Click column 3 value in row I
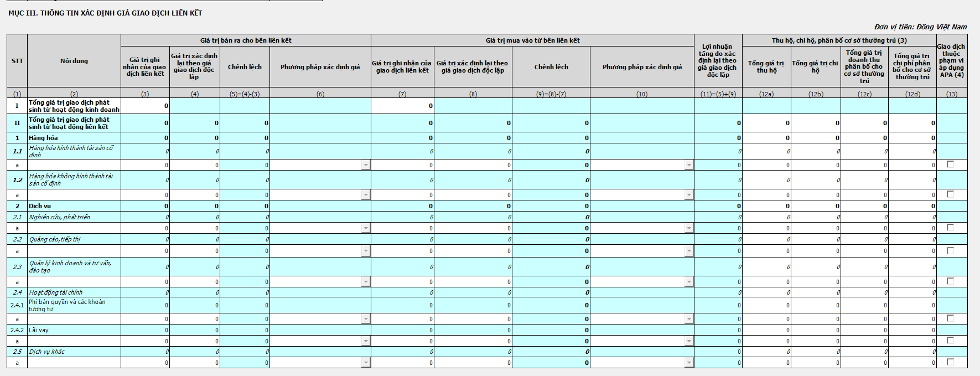The image size is (980, 376). pos(146,106)
